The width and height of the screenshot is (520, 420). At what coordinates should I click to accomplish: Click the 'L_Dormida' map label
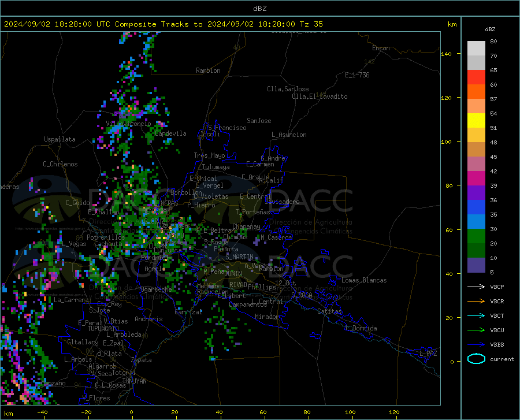tap(361, 328)
